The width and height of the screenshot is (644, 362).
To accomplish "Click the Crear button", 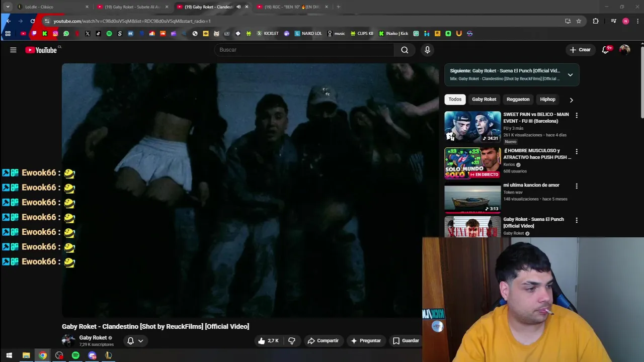I will (x=580, y=50).
